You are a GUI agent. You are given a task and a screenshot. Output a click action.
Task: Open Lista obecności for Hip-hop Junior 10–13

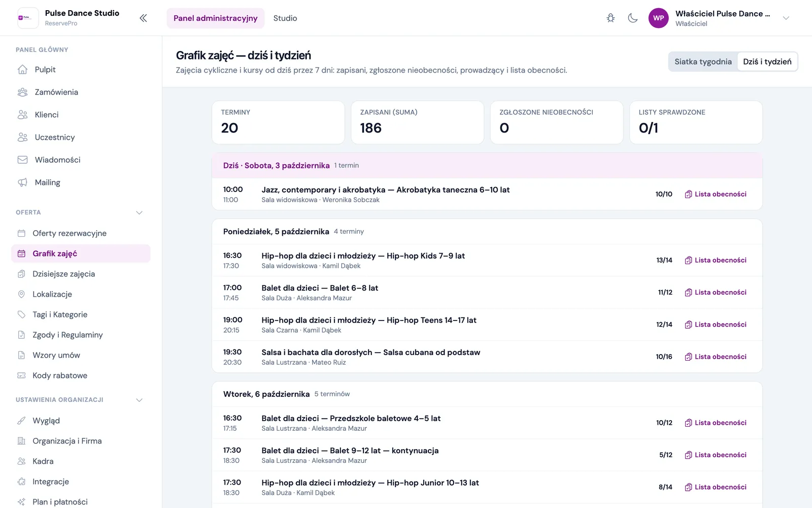(x=716, y=487)
